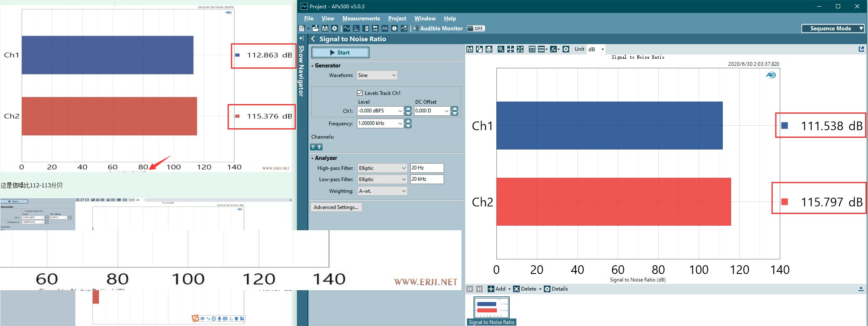Click the download arrow icon at results bar right
Image resolution: width=868 pixels, height=326 pixels.
pyautogui.click(x=861, y=289)
